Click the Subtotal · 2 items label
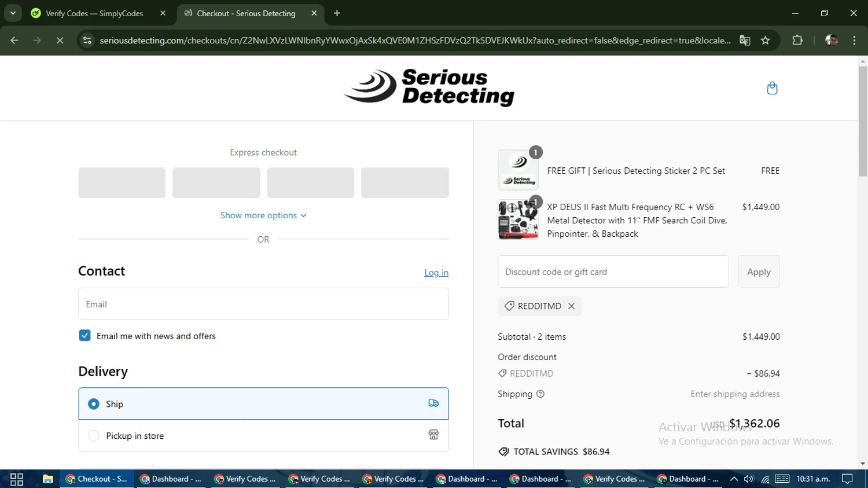Screen dimensions: 868x488 tap(532, 337)
